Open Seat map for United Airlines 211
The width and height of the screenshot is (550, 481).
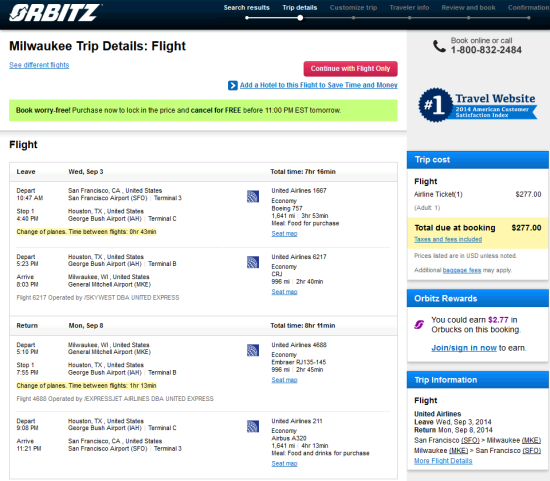pos(284,463)
